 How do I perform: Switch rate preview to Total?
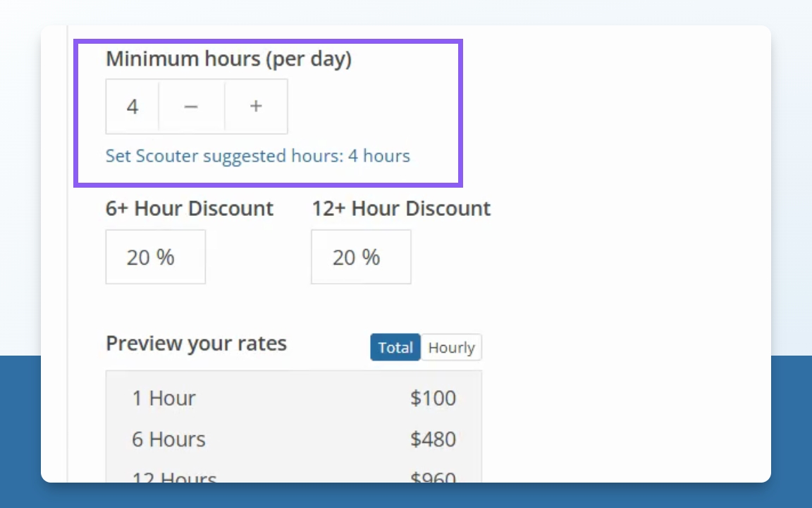[395, 348]
